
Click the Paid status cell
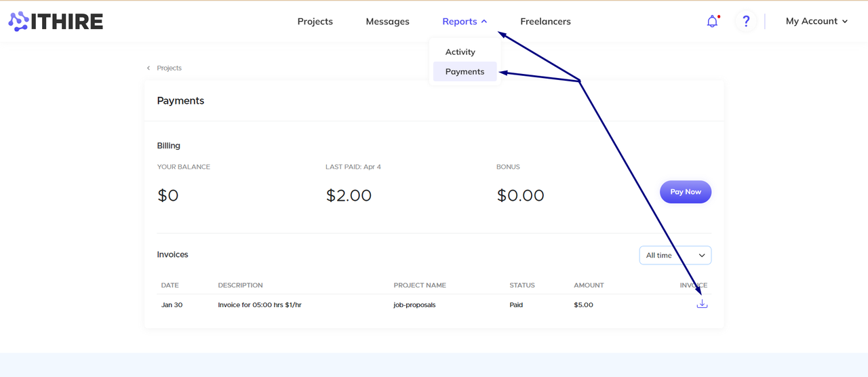click(x=517, y=305)
